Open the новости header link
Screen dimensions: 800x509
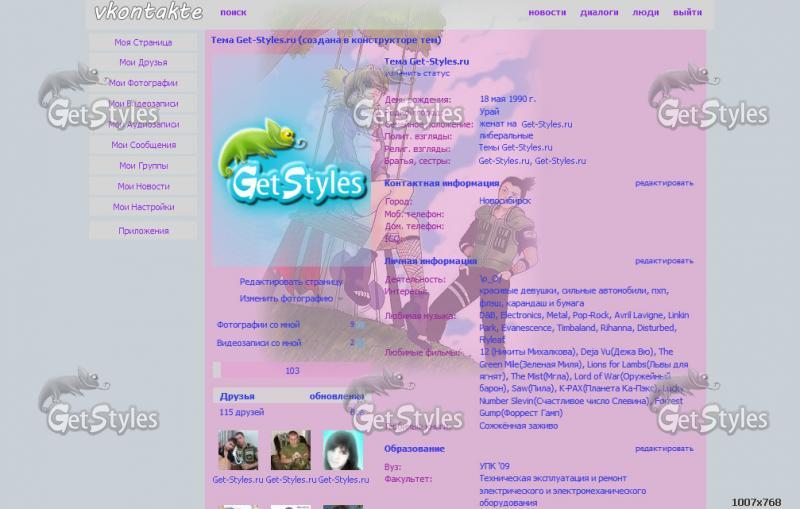tap(547, 13)
